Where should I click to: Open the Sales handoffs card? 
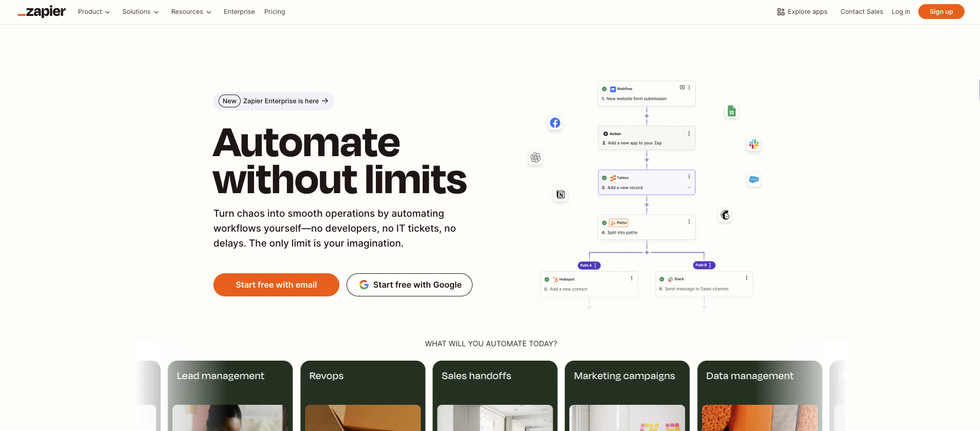[495, 396]
